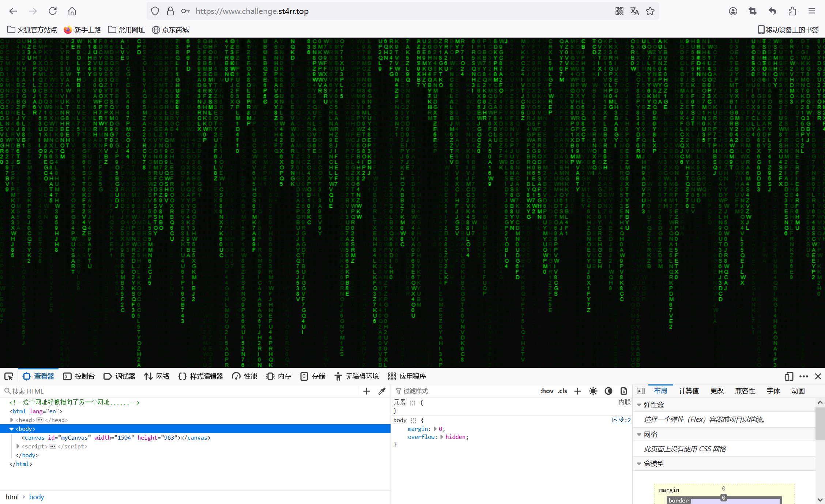Open the 内存 memory tab
Screen dimensions: 825x504
pos(279,376)
